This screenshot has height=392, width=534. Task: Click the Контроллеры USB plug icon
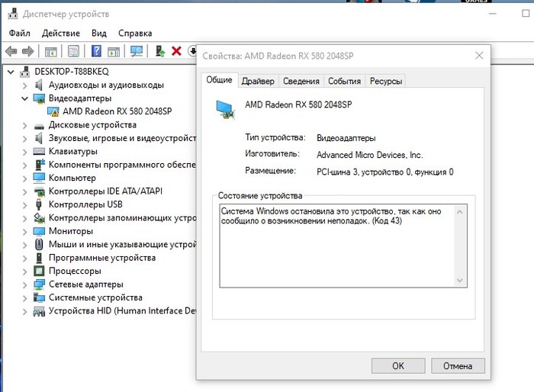coord(39,204)
